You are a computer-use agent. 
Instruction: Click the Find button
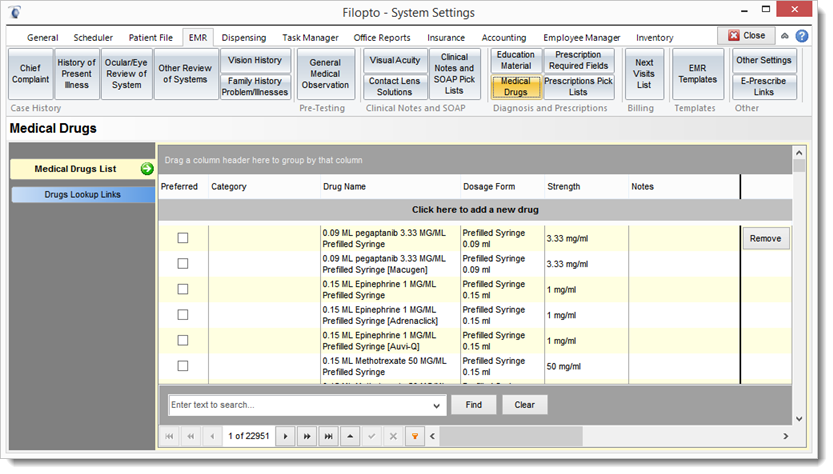pyautogui.click(x=473, y=405)
